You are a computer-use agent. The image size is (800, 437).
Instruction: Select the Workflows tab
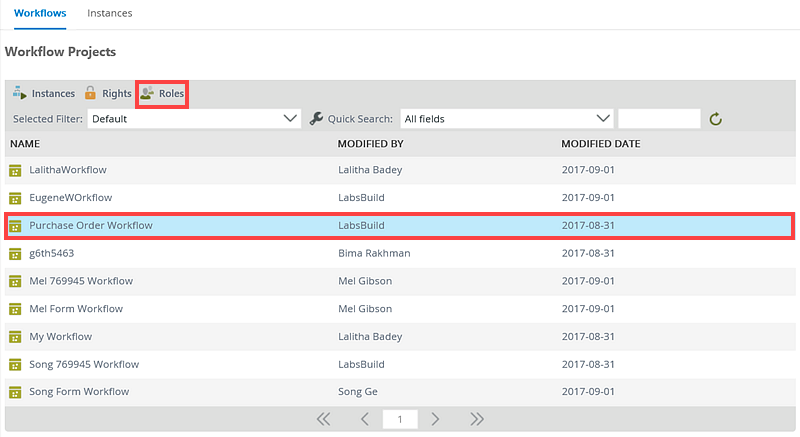tap(40, 13)
